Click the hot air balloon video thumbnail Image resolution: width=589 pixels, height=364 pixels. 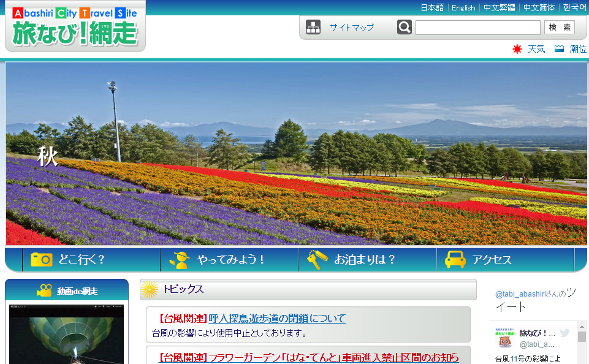(66, 335)
